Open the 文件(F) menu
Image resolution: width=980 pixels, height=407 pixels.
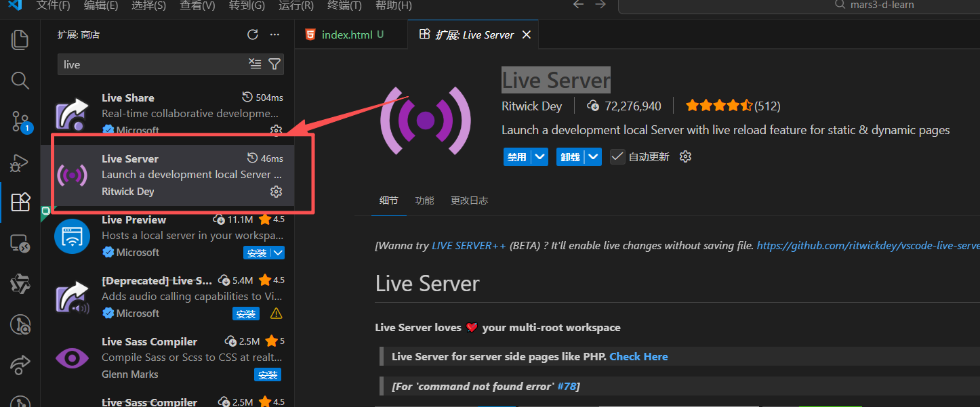[53, 5]
